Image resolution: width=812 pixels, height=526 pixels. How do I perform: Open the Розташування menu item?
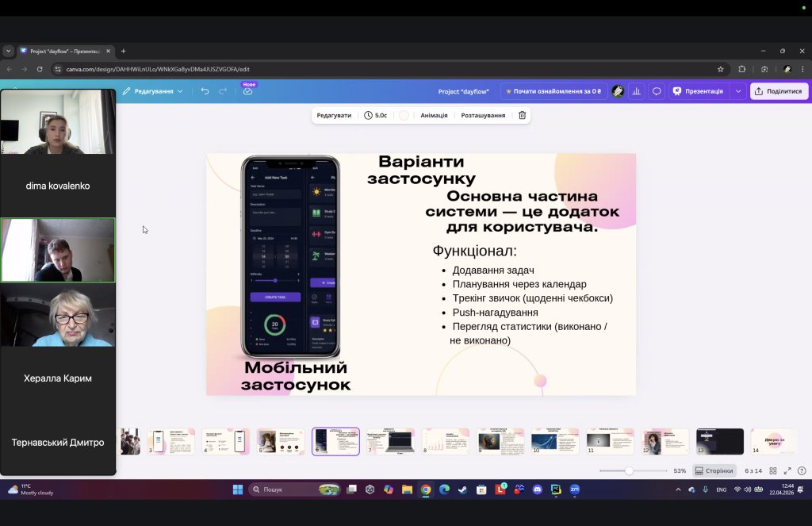coord(483,115)
